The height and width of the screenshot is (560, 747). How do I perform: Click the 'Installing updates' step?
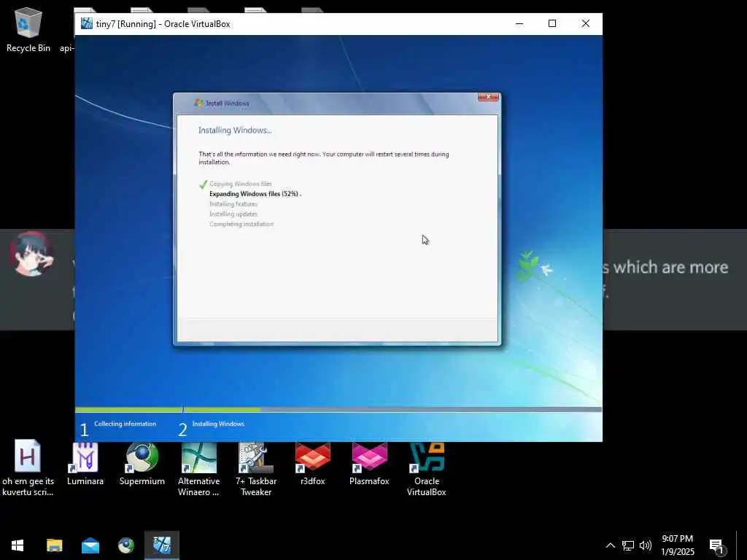(233, 214)
